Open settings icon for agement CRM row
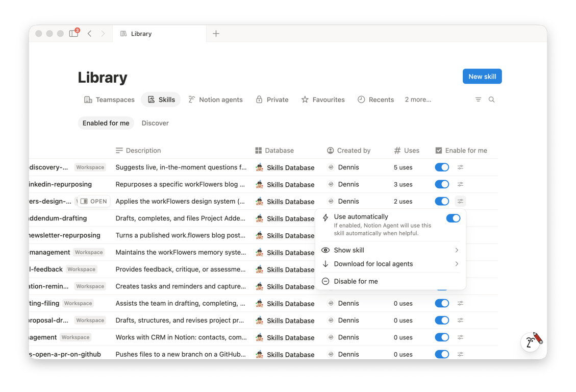 pyautogui.click(x=460, y=337)
